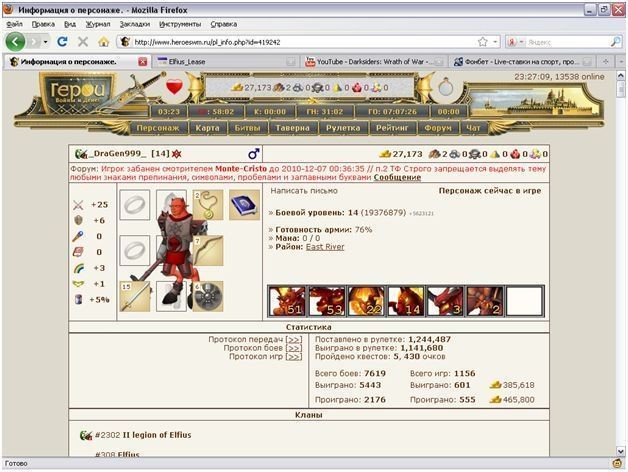Open the Журнал menu
Viewport: 628px width, 472px height.
tap(98, 24)
